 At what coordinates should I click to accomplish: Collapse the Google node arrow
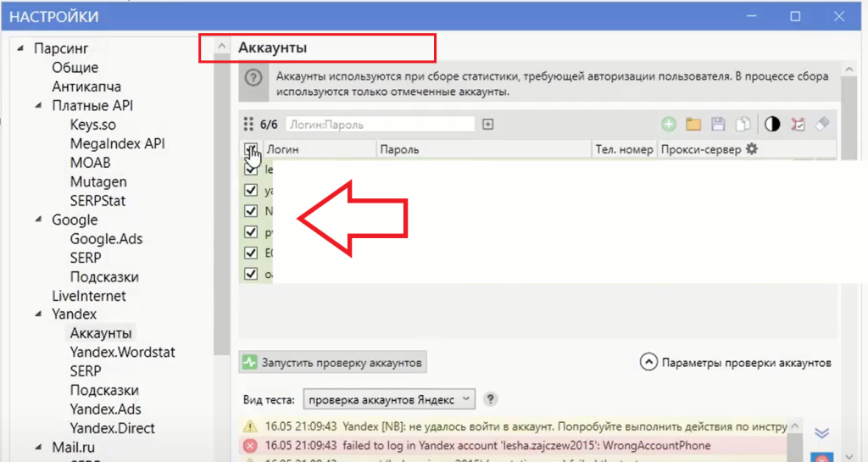(x=38, y=219)
